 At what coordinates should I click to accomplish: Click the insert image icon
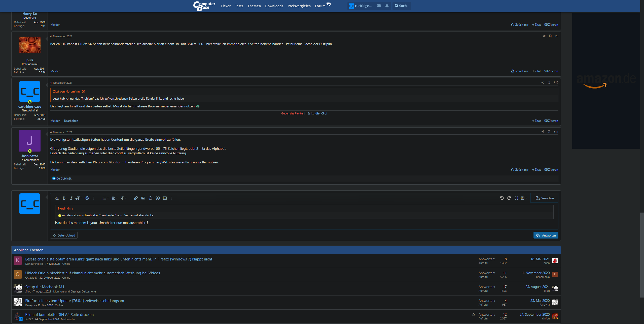(143, 198)
